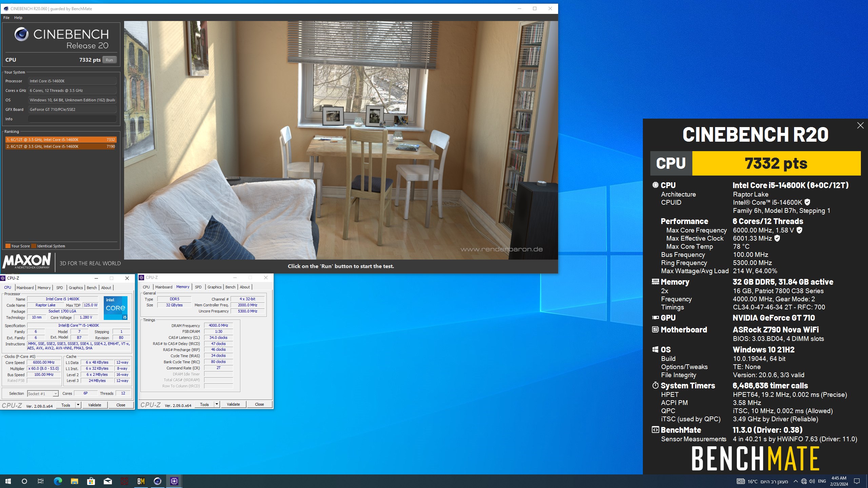868x488 pixels.
Task: Open Mainboard tab in first CPU-Z window
Action: [x=25, y=288]
